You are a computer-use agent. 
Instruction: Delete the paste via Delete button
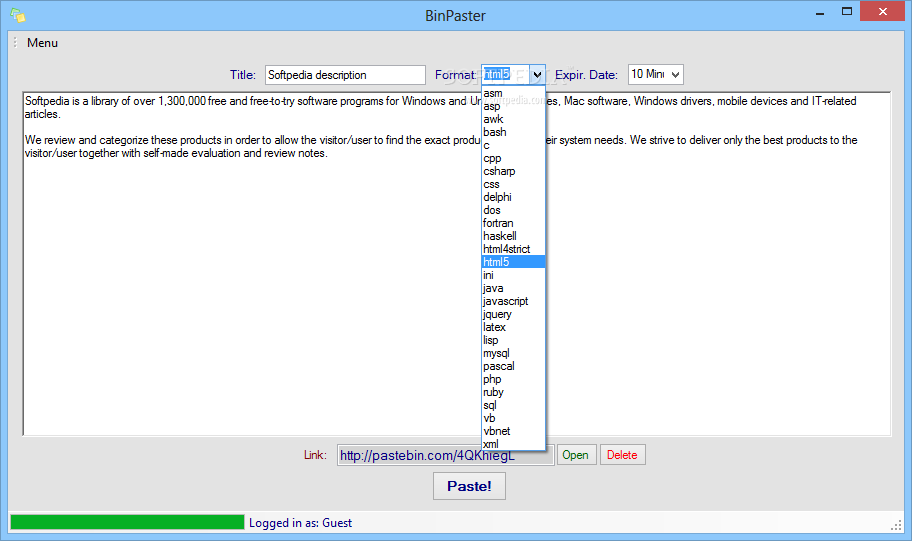point(622,455)
